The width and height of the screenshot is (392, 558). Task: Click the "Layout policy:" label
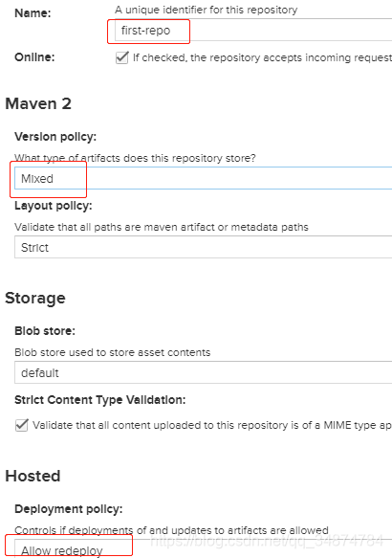[54, 206]
